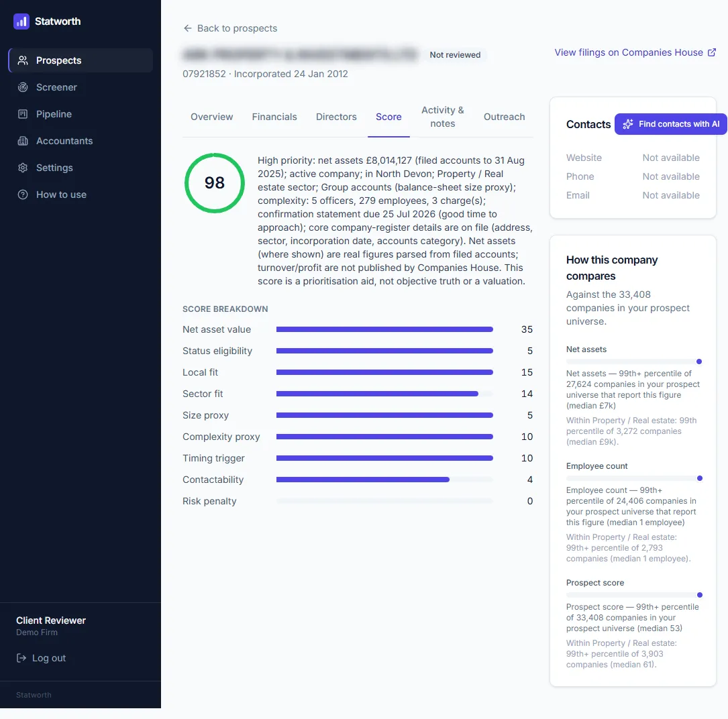
Task: Open the Directors tab
Action: tap(336, 117)
